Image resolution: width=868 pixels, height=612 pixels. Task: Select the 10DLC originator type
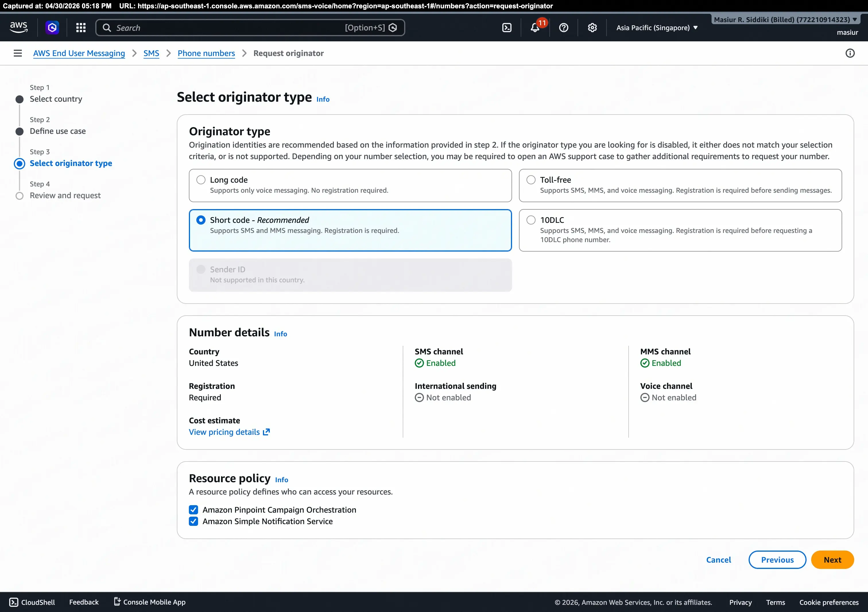(x=680, y=230)
